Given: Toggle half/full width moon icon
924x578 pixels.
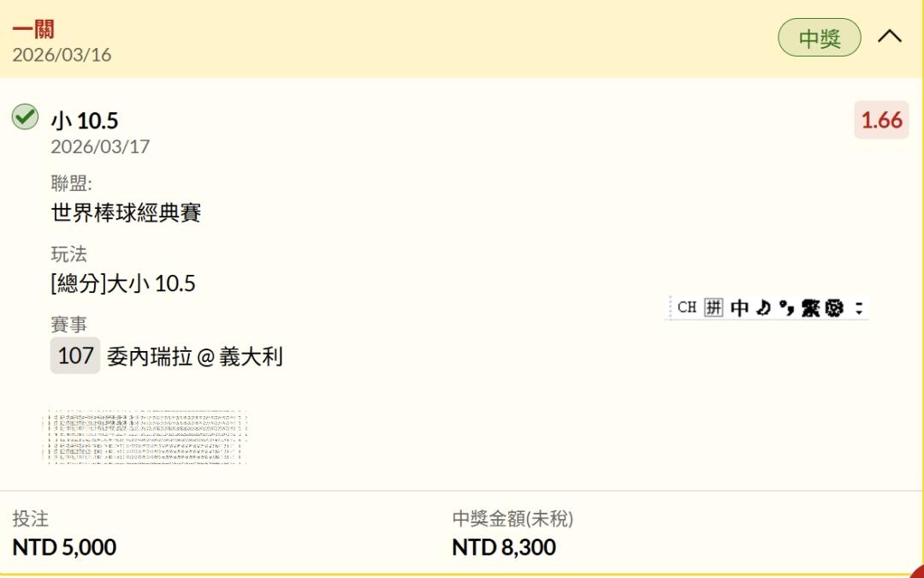Looking at the screenshot, I should [x=763, y=307].
